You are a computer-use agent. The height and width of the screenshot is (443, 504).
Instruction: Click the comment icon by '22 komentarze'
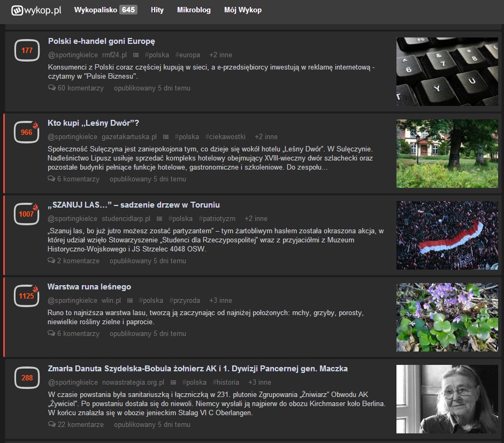pos(52,424)
